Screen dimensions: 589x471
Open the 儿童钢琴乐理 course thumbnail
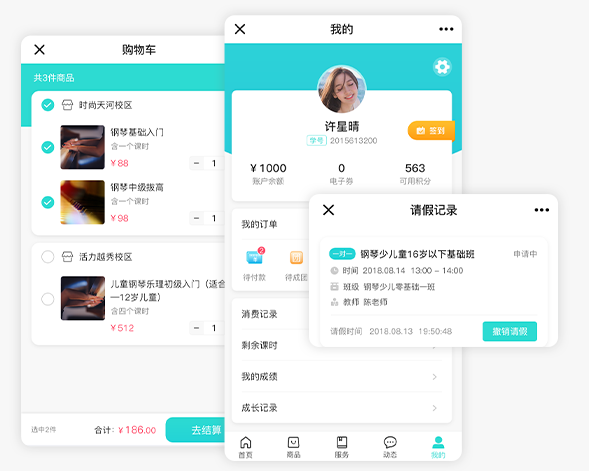click(83, 298)
